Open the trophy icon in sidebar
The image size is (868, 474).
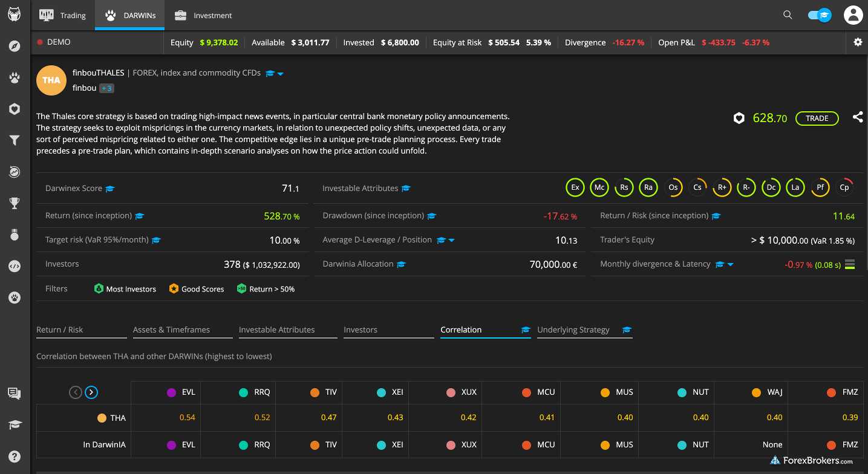pyautogui.click(x=15, y=203)
